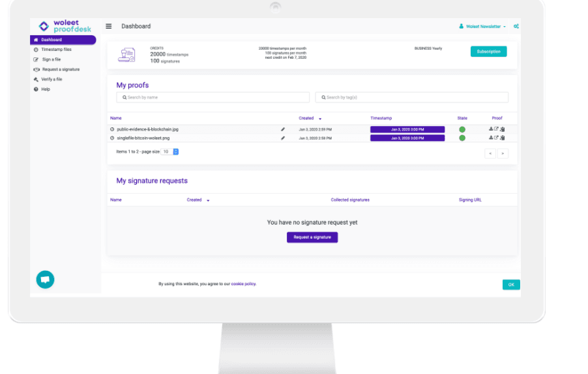The height and width of the screenshot is (374, 588).
Task: Open the page size selector
Action: coord(170,151)
